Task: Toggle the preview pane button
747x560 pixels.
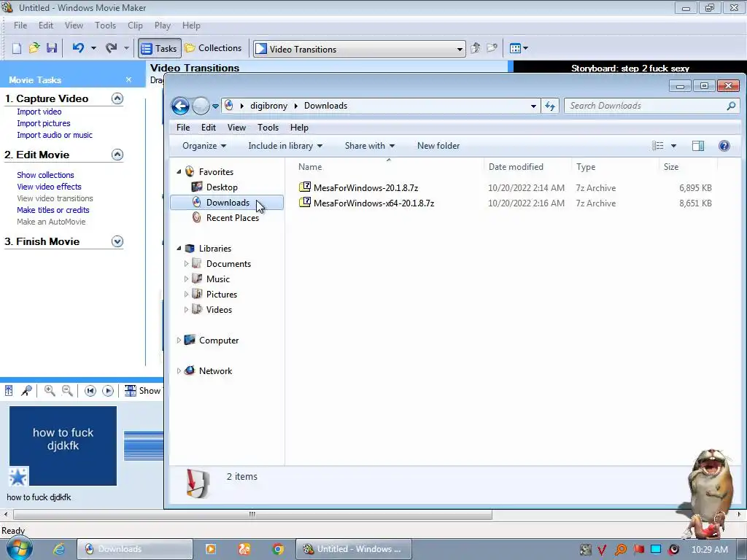Action: (698, 146)
